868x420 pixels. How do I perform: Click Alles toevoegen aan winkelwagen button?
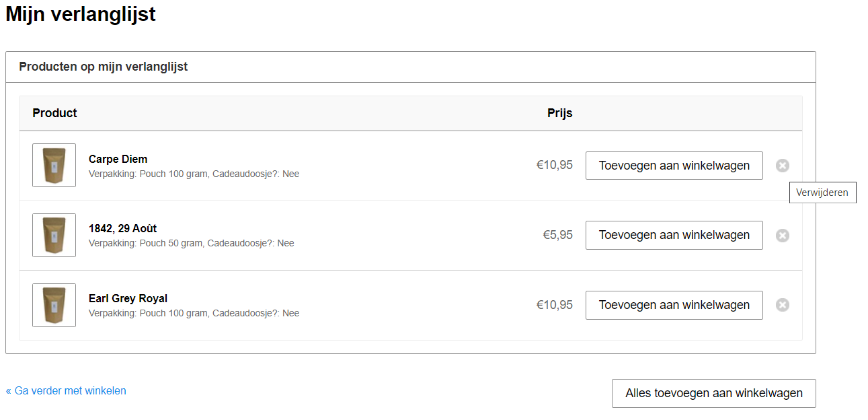(x=714, y=393)
